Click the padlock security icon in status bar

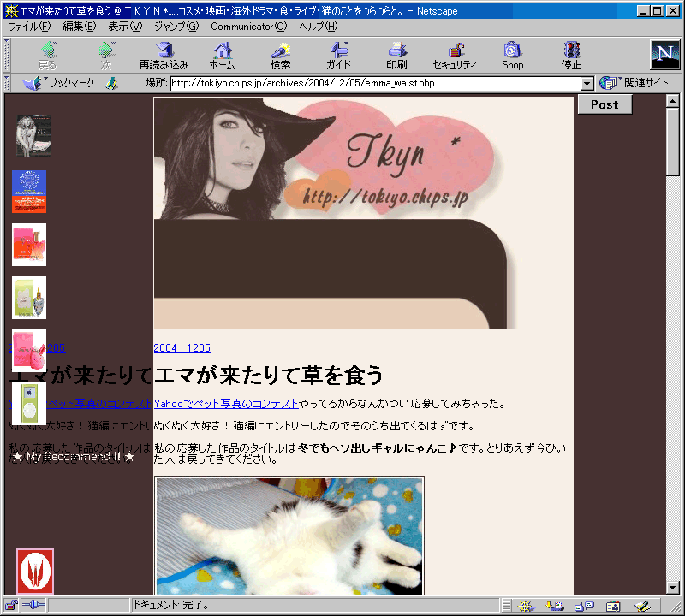pos(11,605)
